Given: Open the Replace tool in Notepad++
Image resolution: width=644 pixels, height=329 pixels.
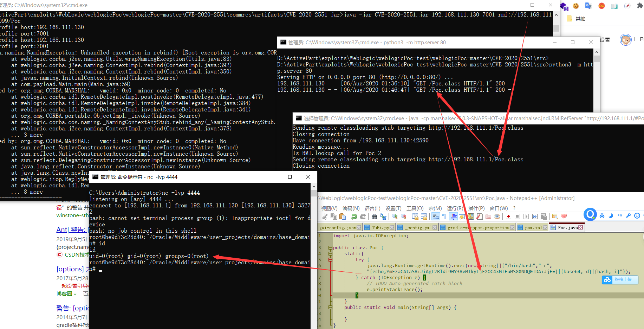Looking at the screenshot, I should [383, 217].
